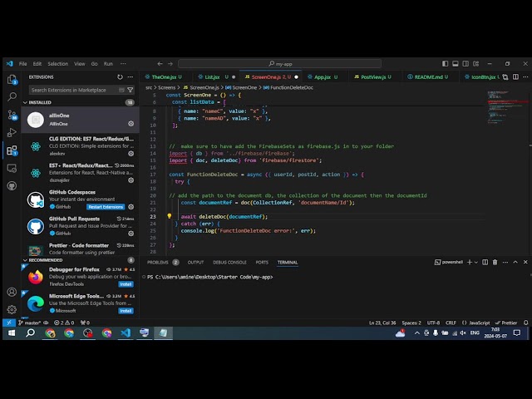Open Extensions panel more actions menu
Viewport: 532px width, 399px height.
click(x=131, y=77)
